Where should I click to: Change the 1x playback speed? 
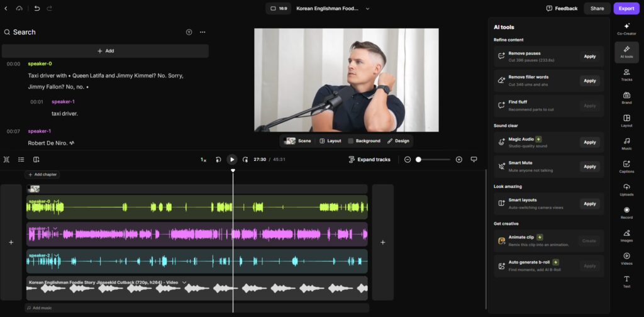(203, 159)
